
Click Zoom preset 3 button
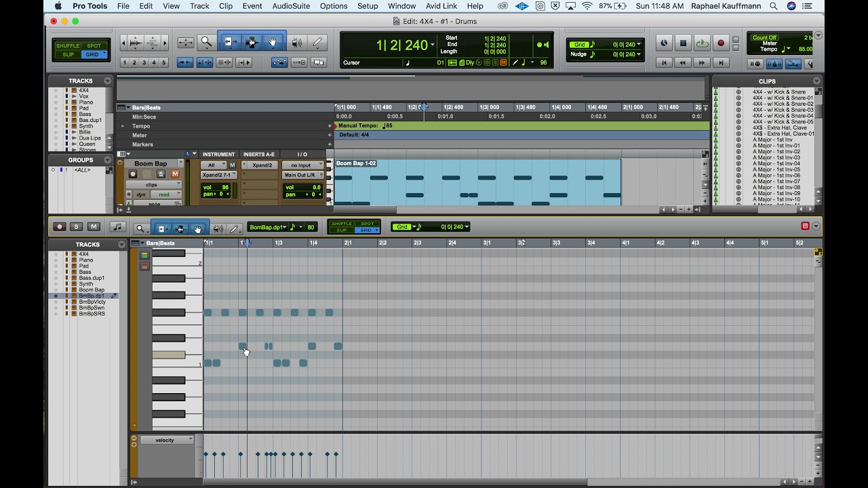tap(144, 62)
